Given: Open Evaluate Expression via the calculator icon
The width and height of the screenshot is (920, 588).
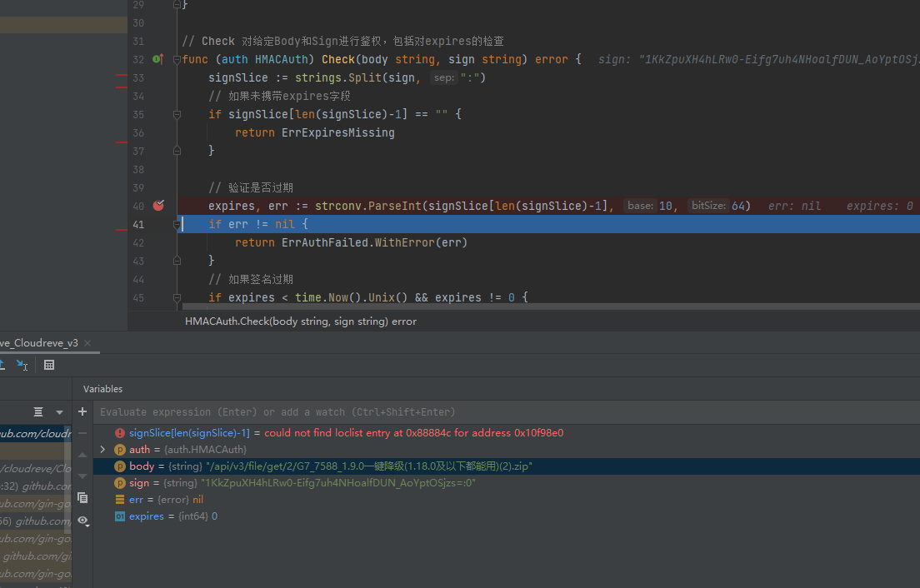Looking at the screenshot, I should [48, 365].
